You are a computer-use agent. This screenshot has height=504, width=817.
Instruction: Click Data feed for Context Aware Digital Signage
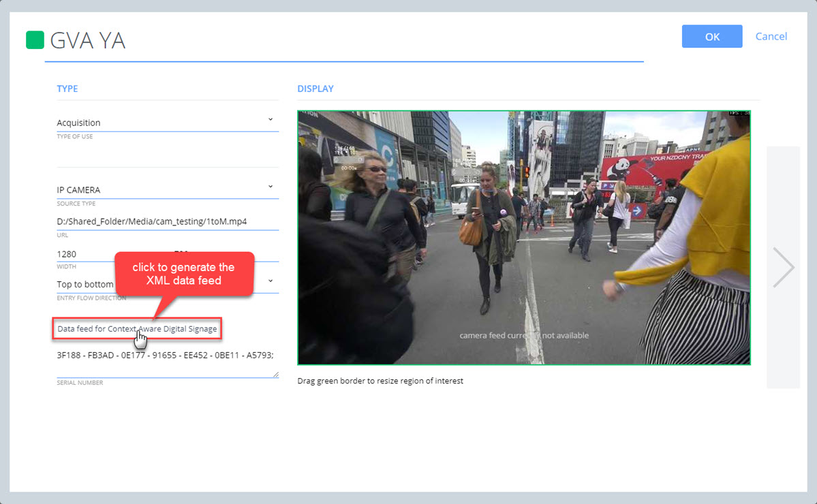(x=137, y=328)
